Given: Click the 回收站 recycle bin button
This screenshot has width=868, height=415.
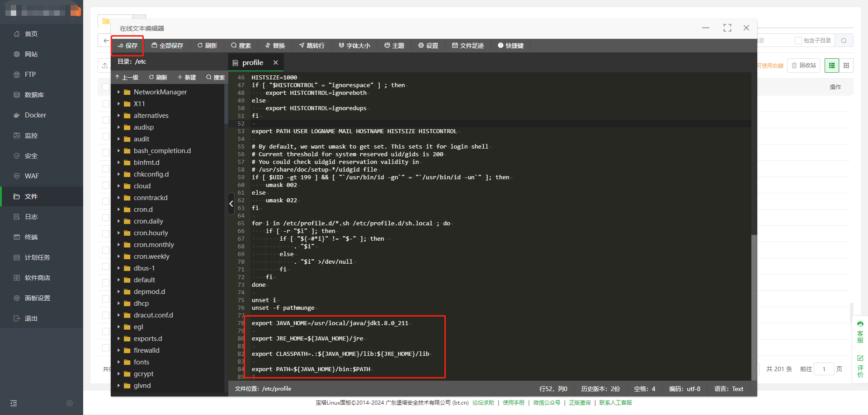Looking at the screenshot, I should click(803, 65).
